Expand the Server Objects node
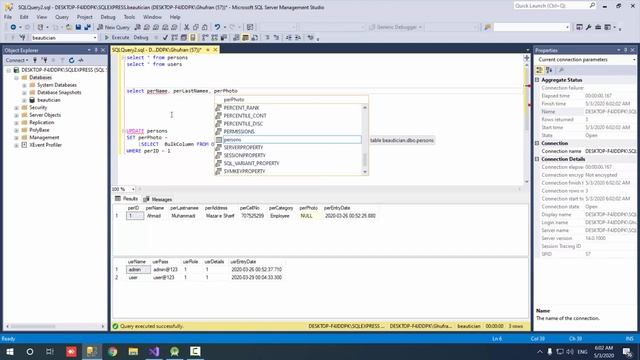Screen dimensions: 640x360 pos(17,115)
